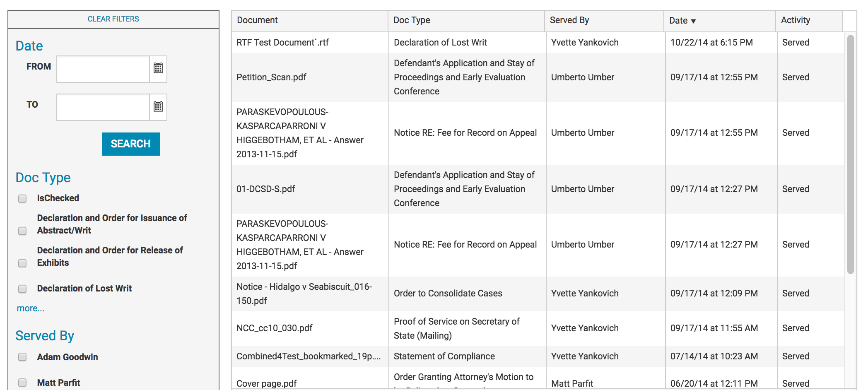Check Declaration and Order for Issuance of Abstract/Writ
The height and width of the screenshot is (390, 868).
22,231
